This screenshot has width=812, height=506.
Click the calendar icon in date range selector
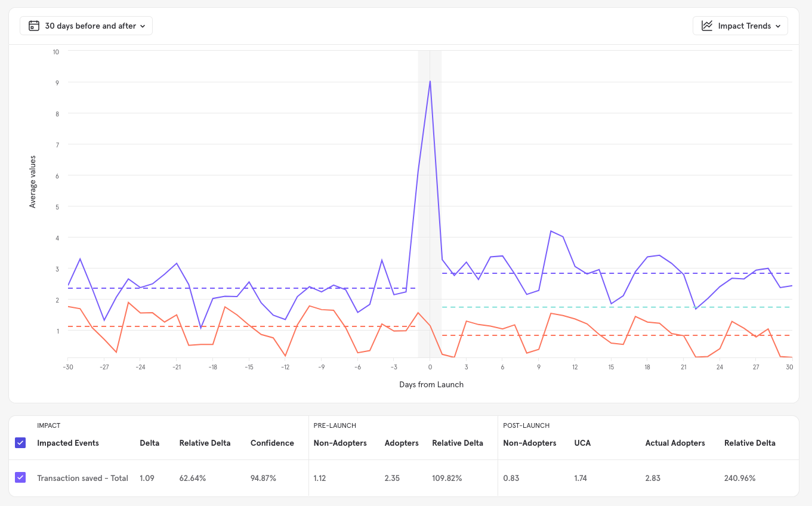coord(34,26)
